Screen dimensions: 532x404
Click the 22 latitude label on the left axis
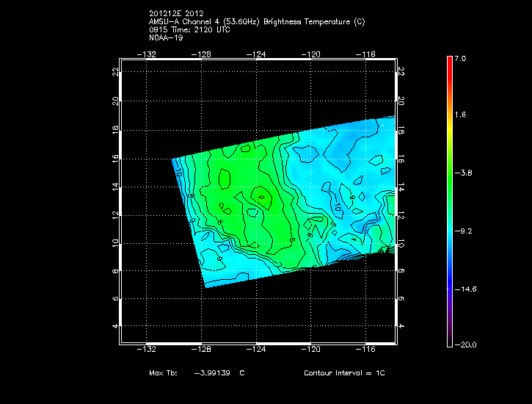tap(114, 72)
